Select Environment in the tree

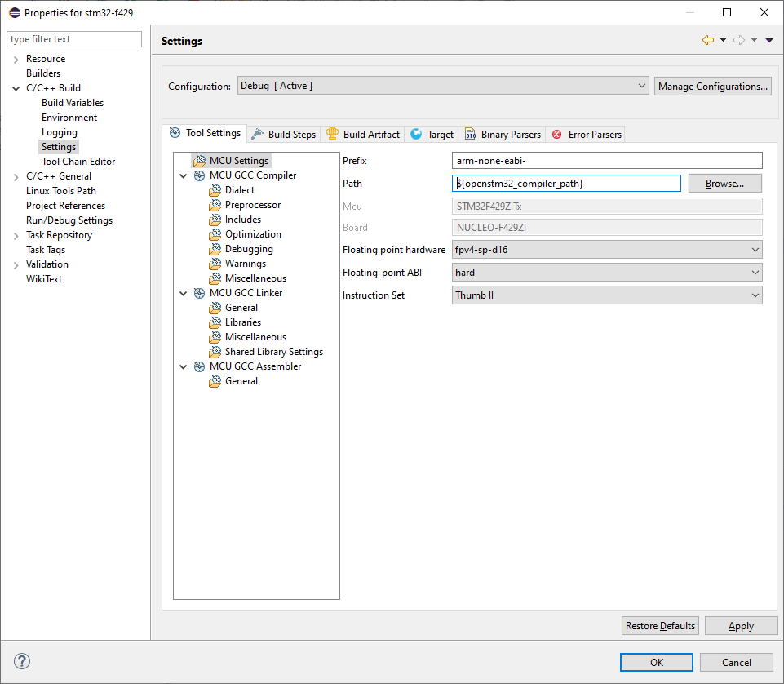pyautogui.click(x=69, y=118)
